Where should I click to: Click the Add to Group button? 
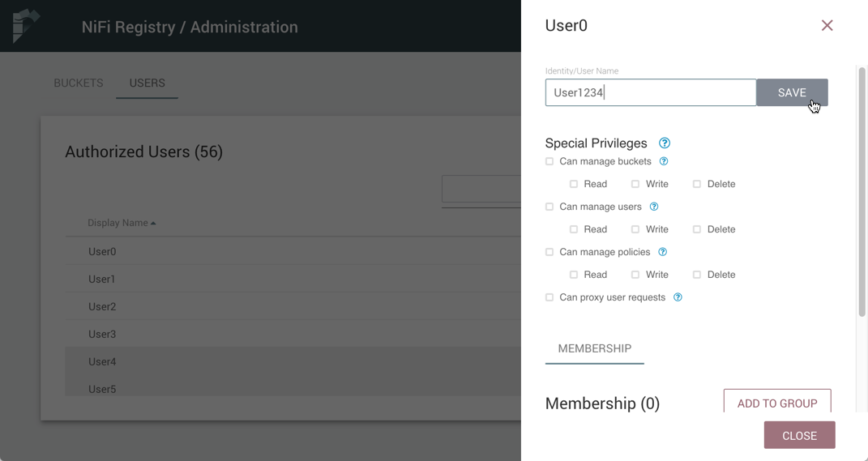[776, 403]
